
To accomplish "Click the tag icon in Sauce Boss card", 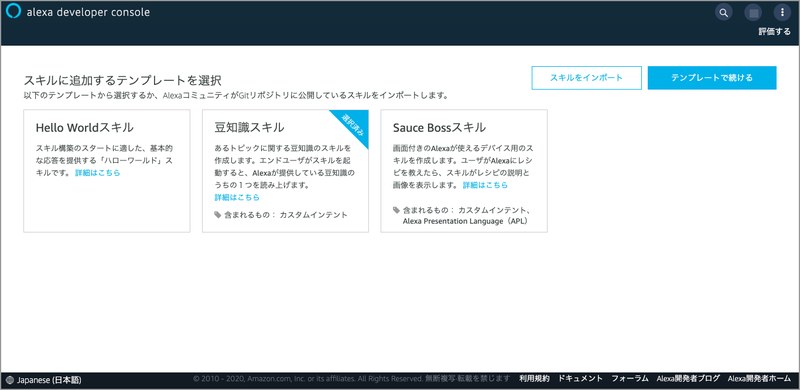I will tap(396, 210).
